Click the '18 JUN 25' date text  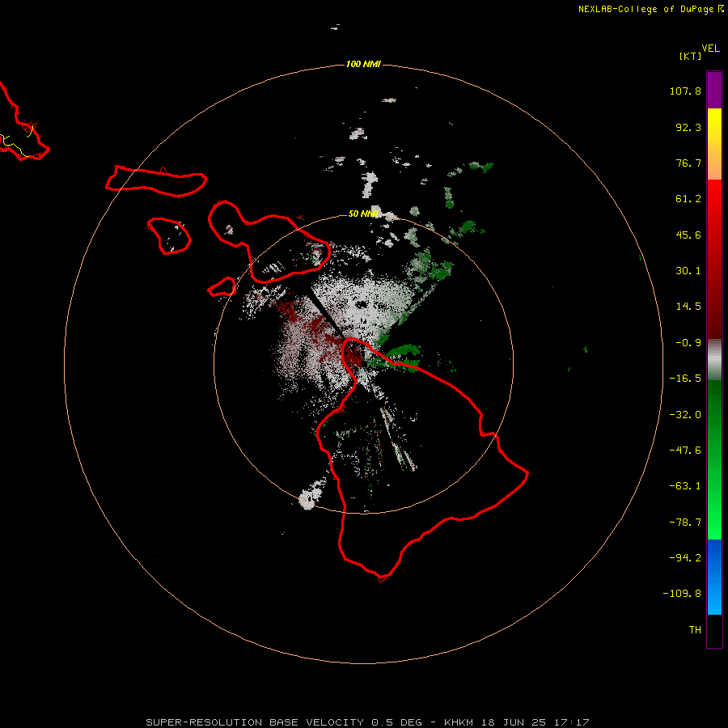click(515, 722)
